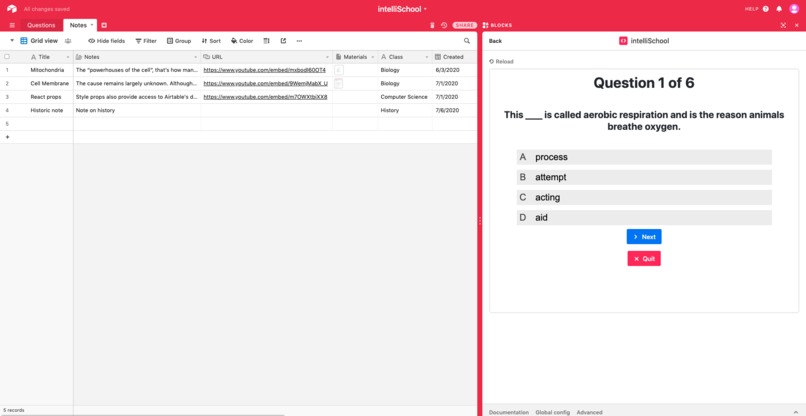Click the Share button
This screenshot has height=416, width=806.
465,25
